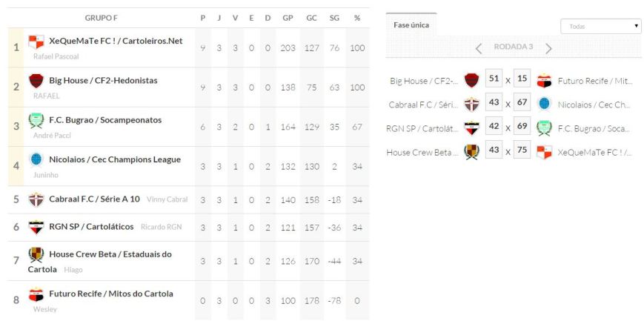Click the Nicolaios blue crest in standings
The image size is (644, 321).
click(36, 159)
